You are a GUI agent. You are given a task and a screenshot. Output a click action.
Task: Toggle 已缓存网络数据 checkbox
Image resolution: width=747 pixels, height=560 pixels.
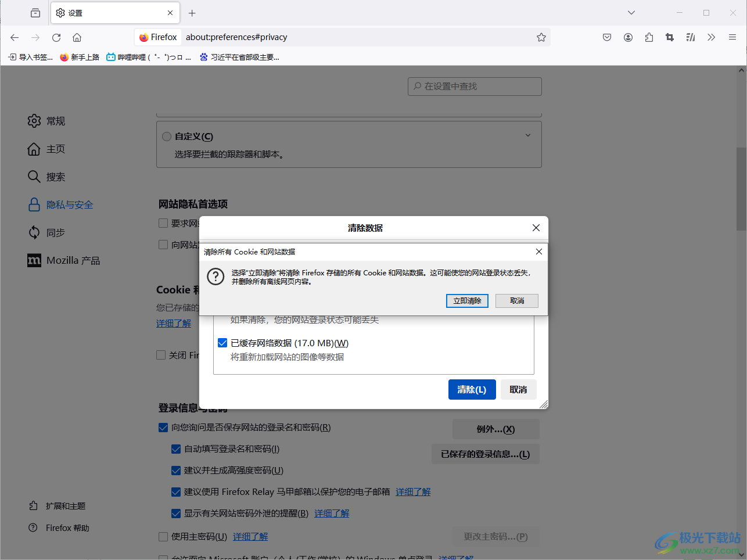[x=222, y=343]
